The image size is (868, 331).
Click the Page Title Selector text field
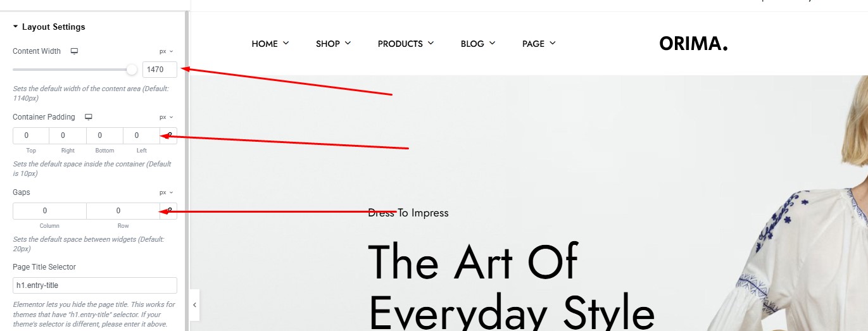95,285
